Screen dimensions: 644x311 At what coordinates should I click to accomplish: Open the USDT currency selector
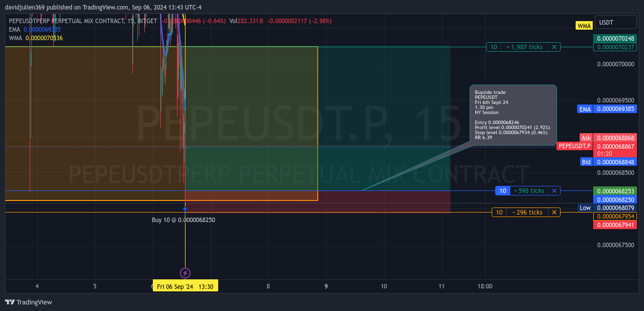tap(616, 22)
